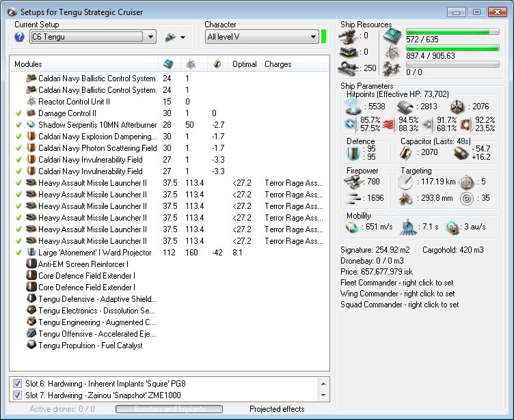
Task: Click the Boosters and Implants button
Action: point(169,409)
